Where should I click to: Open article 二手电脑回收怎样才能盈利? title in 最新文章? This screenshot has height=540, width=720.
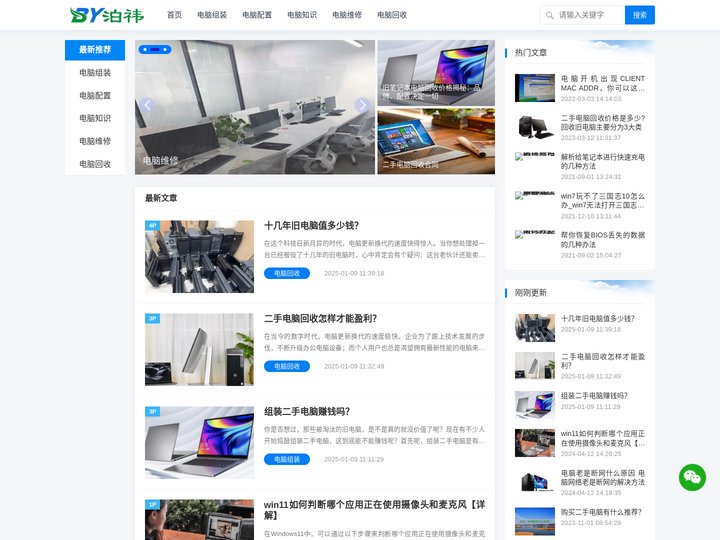pyautogui.click(x=321, y=319)
